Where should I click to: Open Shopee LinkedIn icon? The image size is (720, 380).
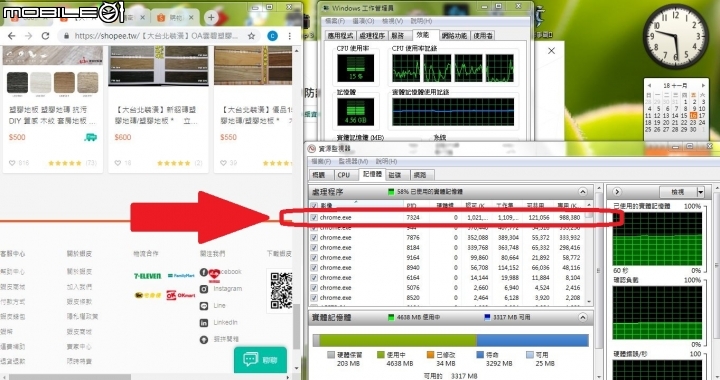tap(204, 323)
